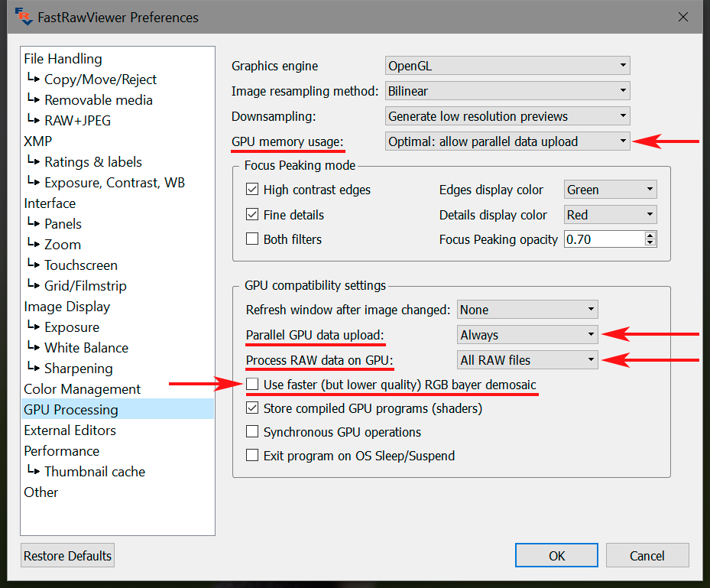This screenshot has width=710, height=588.
Task: Enable faster RGB bayer demosaic checkbox
Action: point(252,385)
